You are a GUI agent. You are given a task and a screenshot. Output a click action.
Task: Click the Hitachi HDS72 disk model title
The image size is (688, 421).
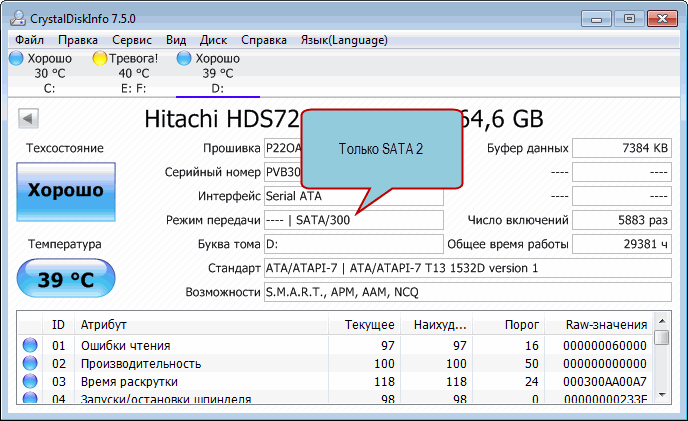coord(222,119)
